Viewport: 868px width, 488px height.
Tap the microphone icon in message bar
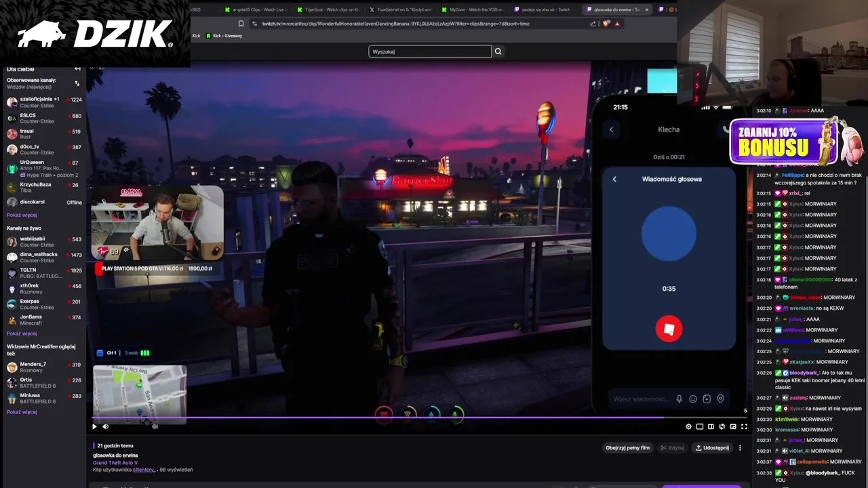pos(679,399)
